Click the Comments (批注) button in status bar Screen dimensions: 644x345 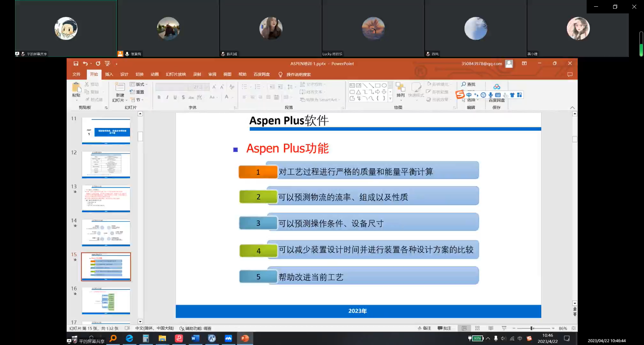pos(444,328)
